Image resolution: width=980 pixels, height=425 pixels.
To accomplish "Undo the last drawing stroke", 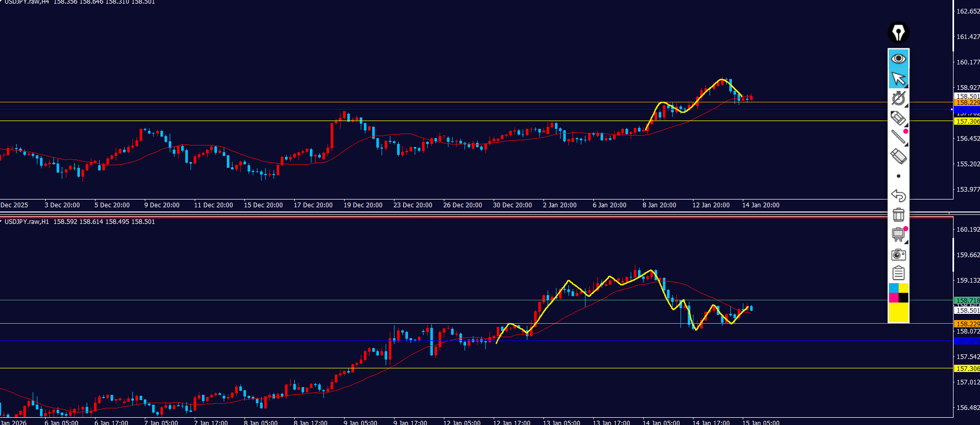I will click(x=898, y=196).
